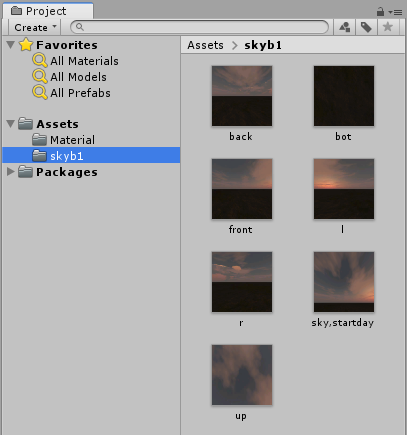Select All Prefabs saved search
This screenshot has height=435, width=407.
pyautogui.click(x=80, y=93)
